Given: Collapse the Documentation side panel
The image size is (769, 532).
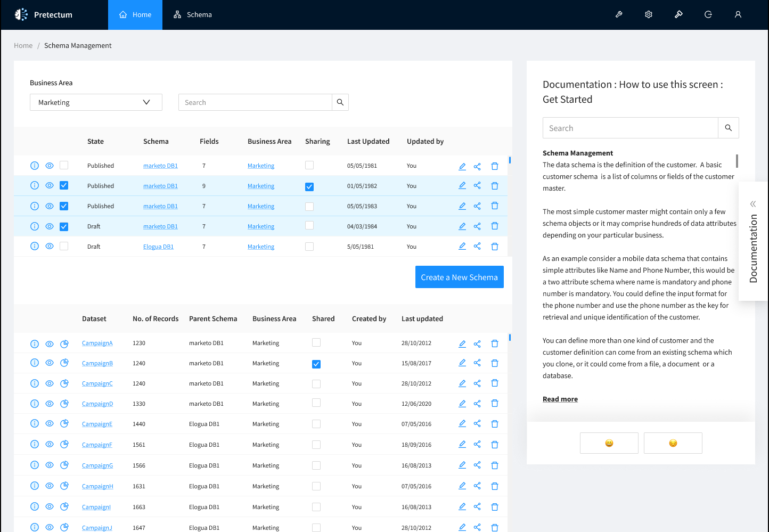Looking at the screenshot, I should [x=753, y=204].
